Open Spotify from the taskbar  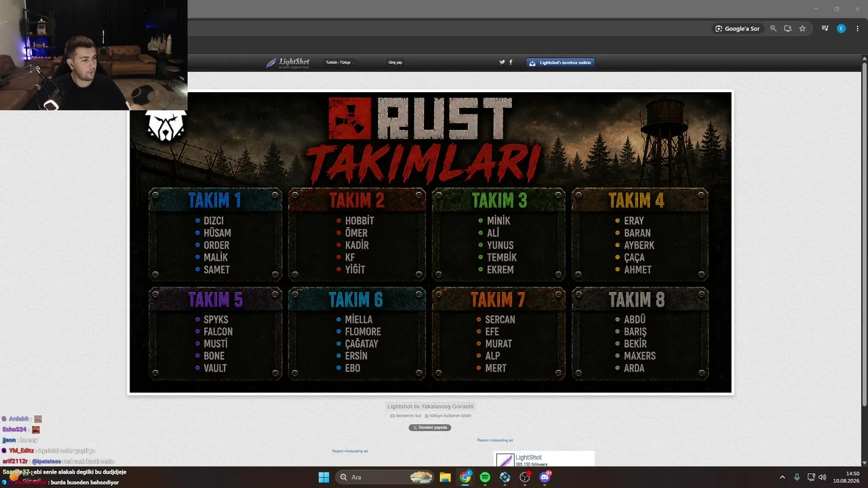[x=485, y=477]
